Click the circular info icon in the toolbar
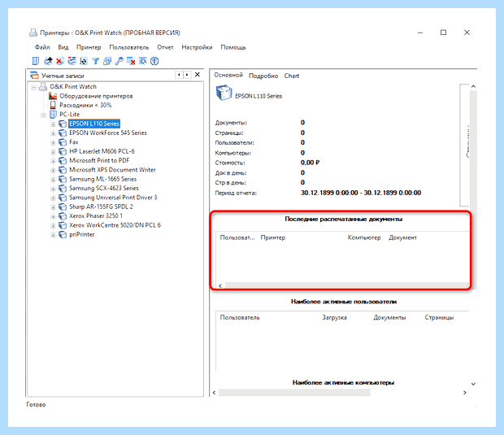This screenshot has width=504, height=435. [154, 61]
